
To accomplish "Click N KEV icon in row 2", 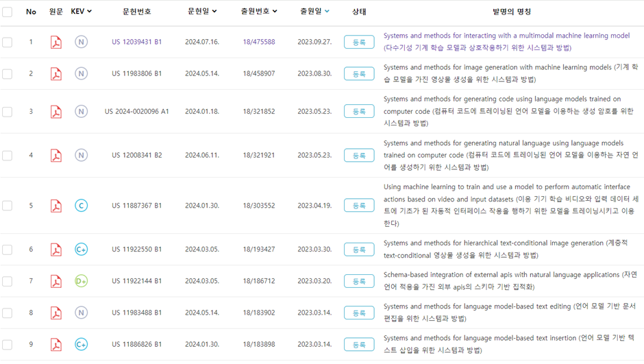I will [81, 73].
